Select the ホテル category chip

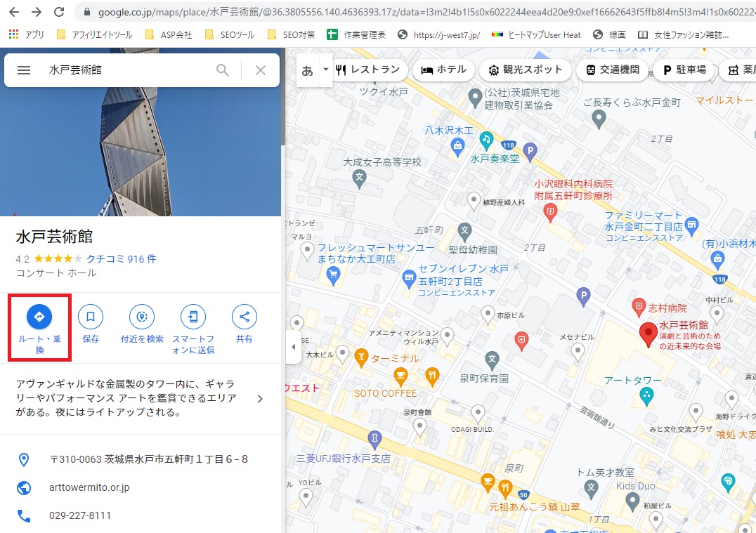point(443,70)
